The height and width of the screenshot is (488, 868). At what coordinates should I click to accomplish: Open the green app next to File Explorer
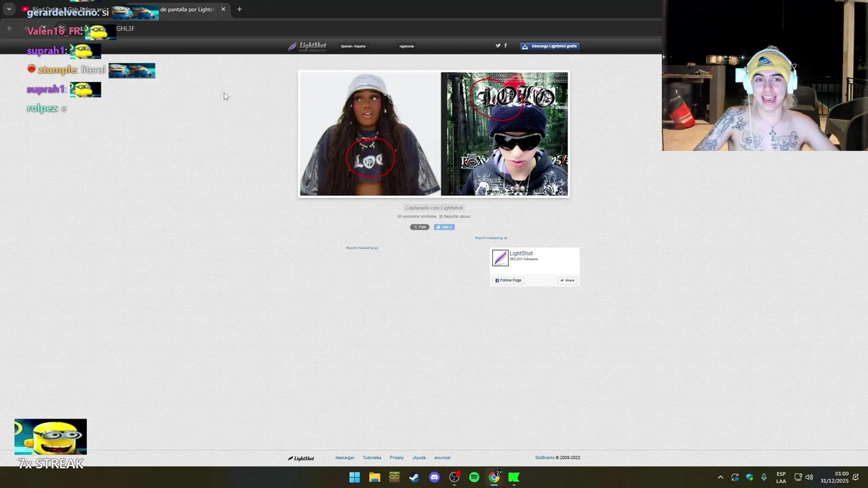pyautogui.click(x=394, y=477)
